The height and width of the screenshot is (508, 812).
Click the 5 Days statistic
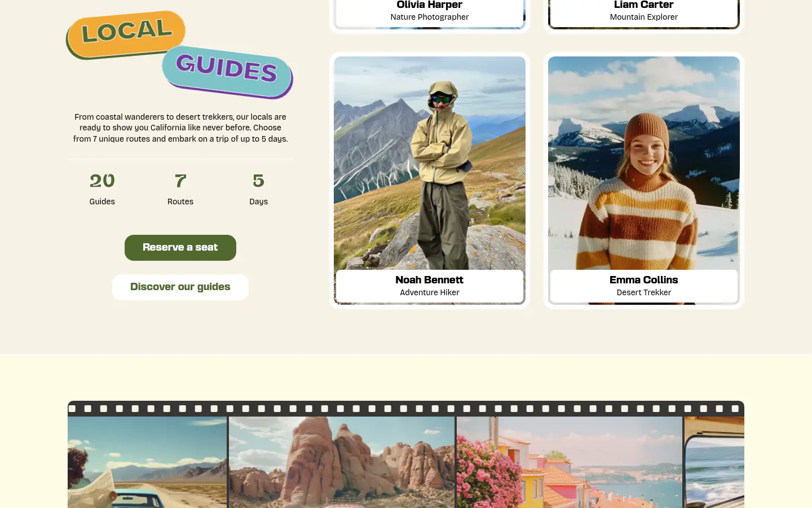pos(259,189)
